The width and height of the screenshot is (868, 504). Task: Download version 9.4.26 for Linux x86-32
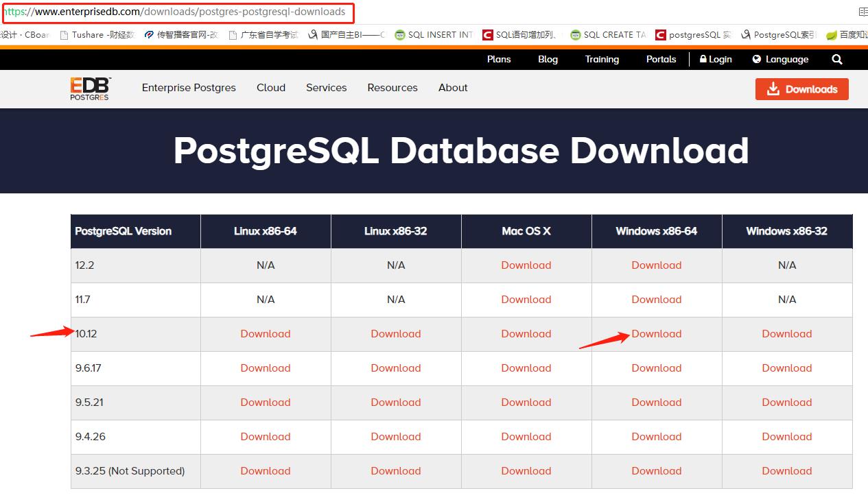(x=396, y=437)
